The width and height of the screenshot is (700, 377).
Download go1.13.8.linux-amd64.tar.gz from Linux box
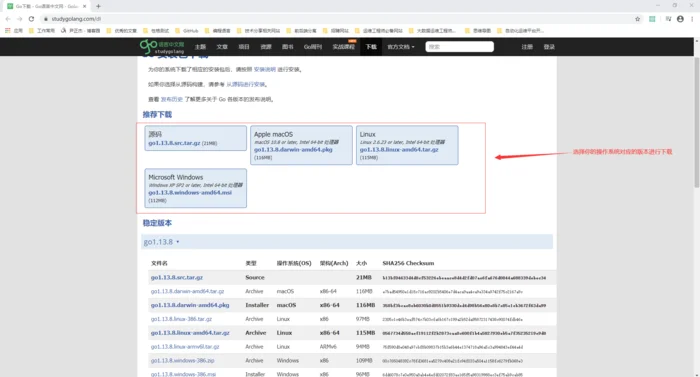[399, 150]
